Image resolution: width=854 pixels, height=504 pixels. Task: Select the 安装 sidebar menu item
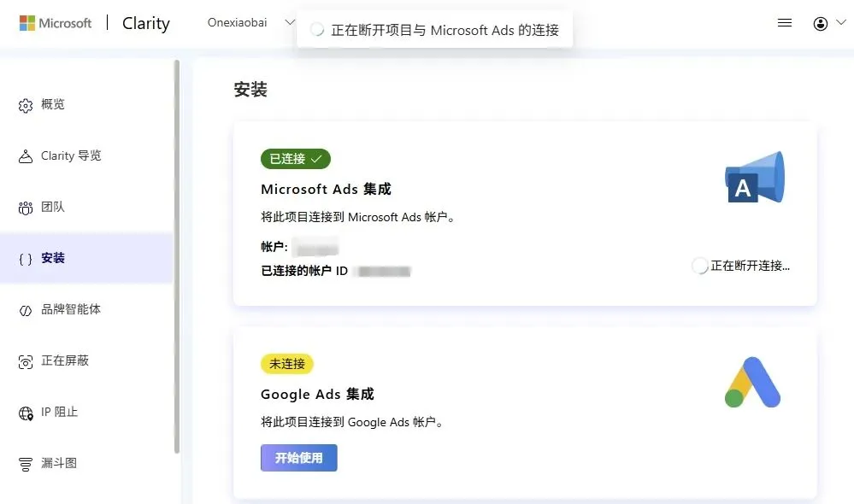pyautogui.click(x=53, y=258)
